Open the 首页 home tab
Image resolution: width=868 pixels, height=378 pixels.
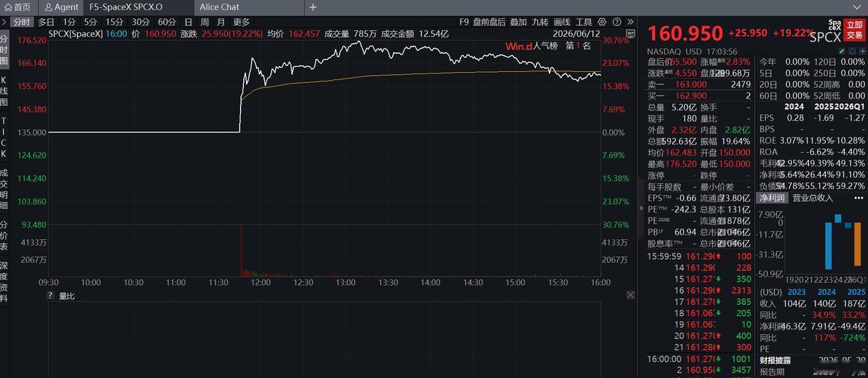tap(18, 7)
